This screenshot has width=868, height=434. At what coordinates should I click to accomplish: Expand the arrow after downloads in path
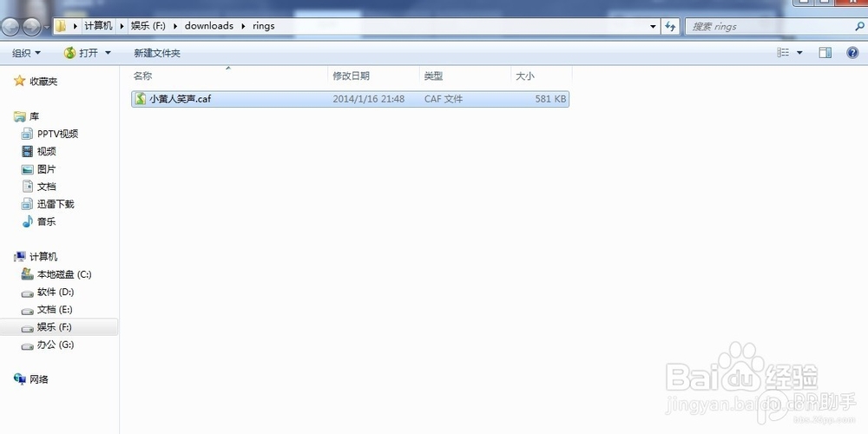[243, 26]
